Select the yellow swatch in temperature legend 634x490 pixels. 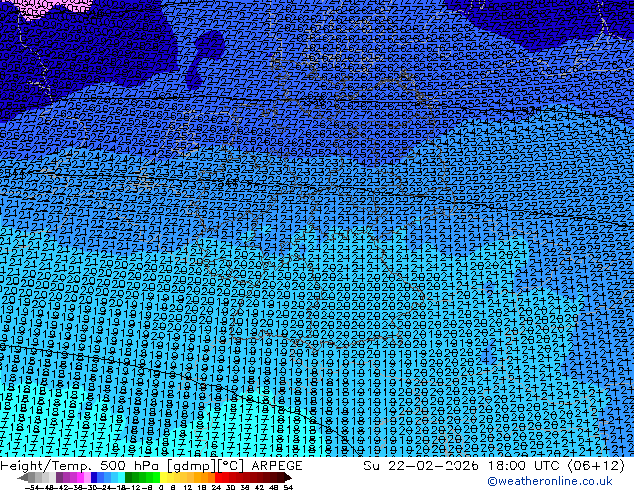pos(163,477)
